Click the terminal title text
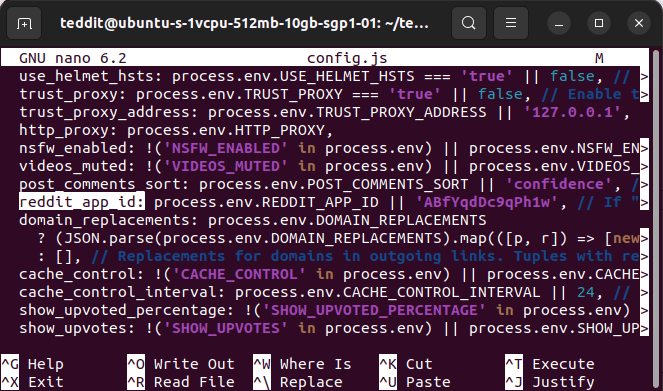Screen dimensions: 663x391 pyautogui.click(x=244, y=23)
